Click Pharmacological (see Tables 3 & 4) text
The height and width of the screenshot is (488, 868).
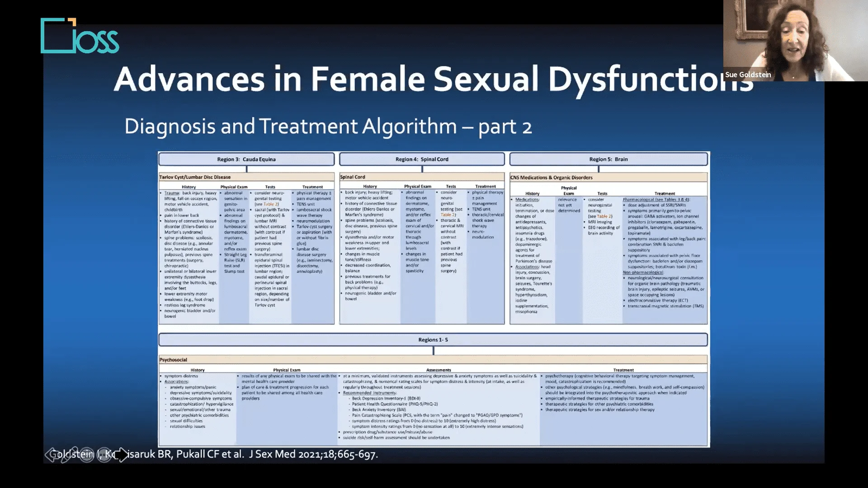pyautogui.click(x=656, y=199)
